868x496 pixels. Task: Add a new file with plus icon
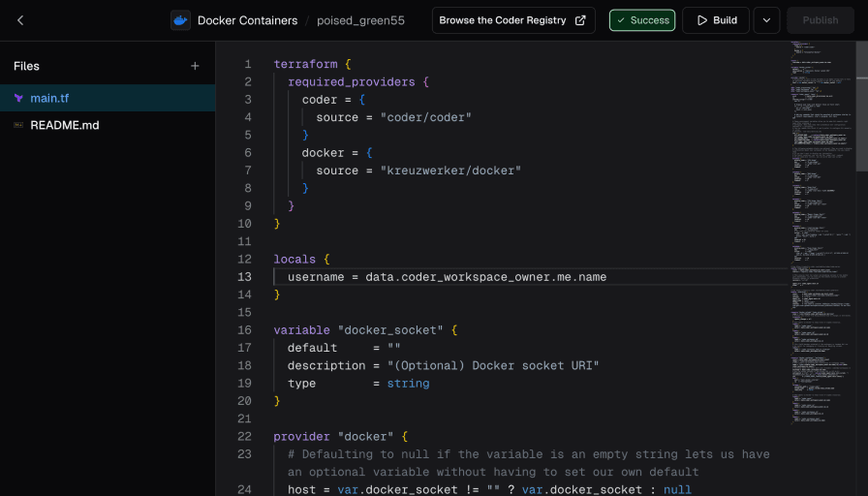coord(195,66)
